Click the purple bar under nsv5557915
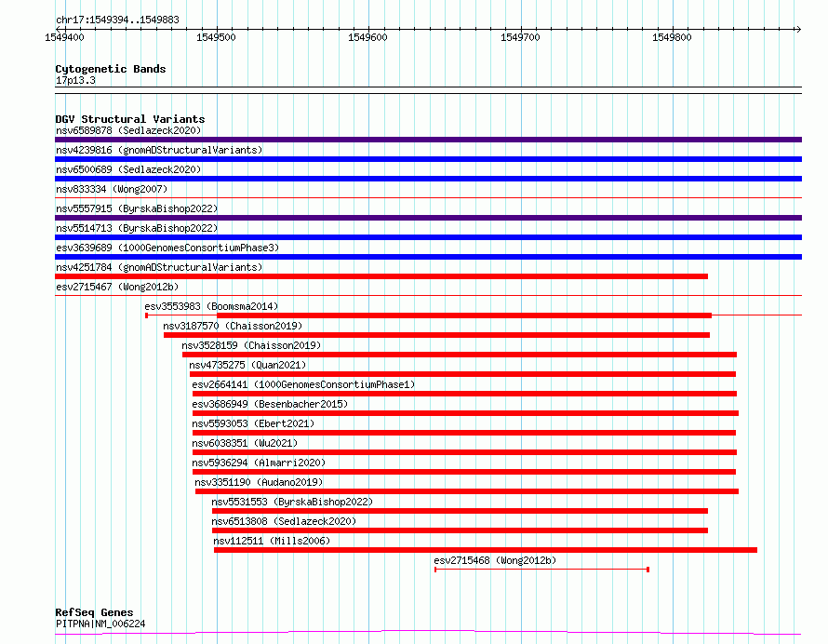Image resolution: width=828 pixels, height=644 pixels. [428, 218]
